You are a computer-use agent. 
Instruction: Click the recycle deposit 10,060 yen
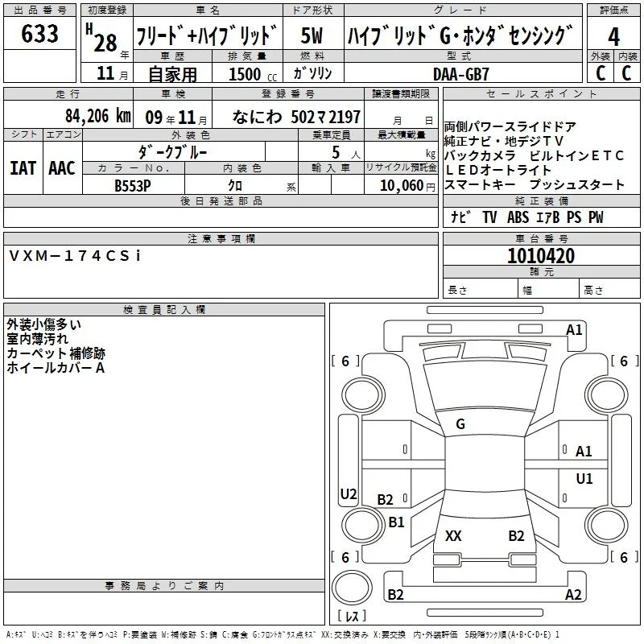tap(407, 186)
